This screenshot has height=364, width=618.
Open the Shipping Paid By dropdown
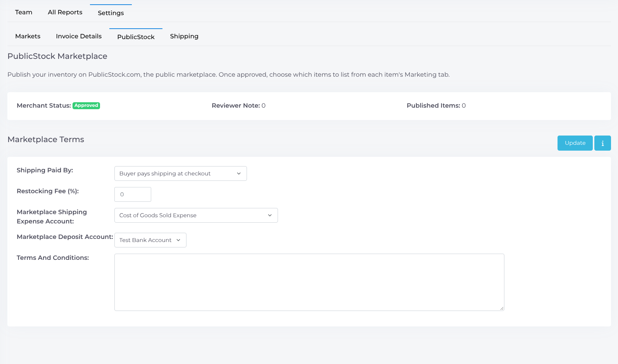[x=181, y=173]
